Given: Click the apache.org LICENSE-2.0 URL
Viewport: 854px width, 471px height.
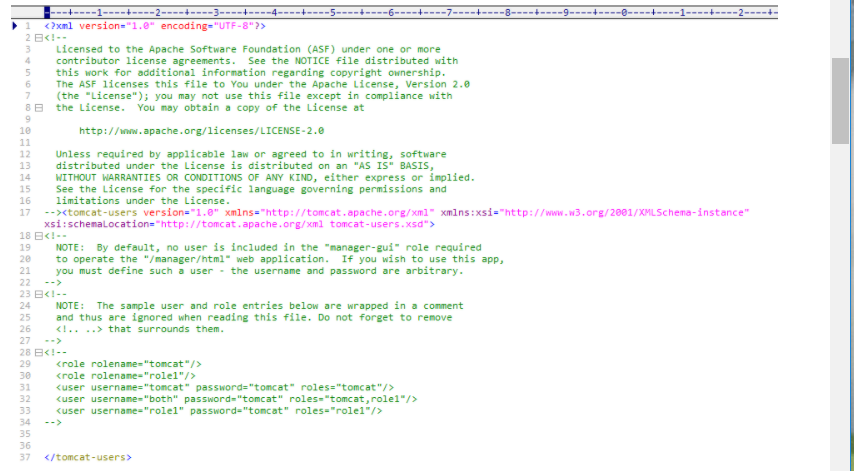Looking at the screenshot, I should (x=202, y=131).
